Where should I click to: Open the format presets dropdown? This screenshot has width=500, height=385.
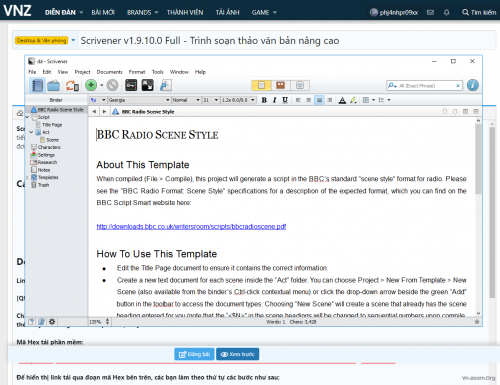coord(98,100)
